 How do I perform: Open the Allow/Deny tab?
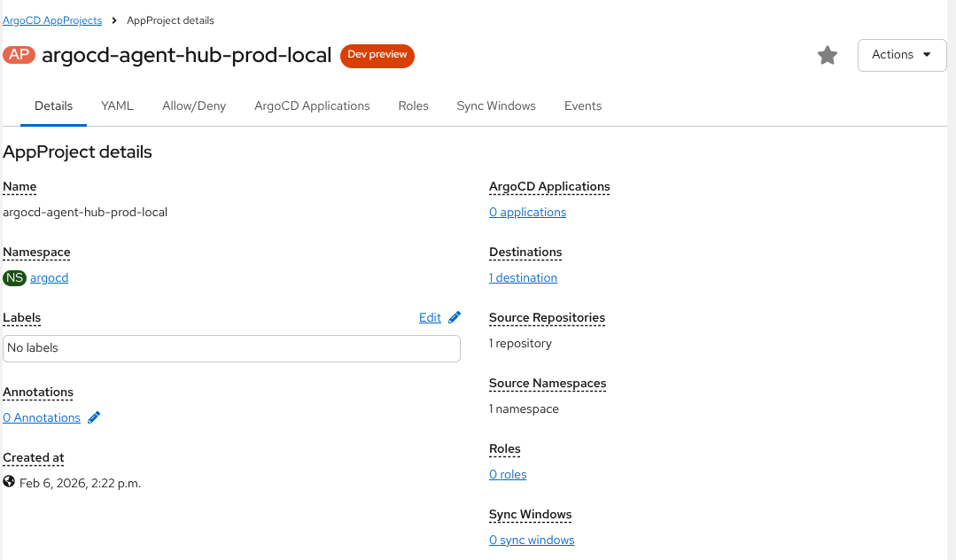[x=194, y=105]
